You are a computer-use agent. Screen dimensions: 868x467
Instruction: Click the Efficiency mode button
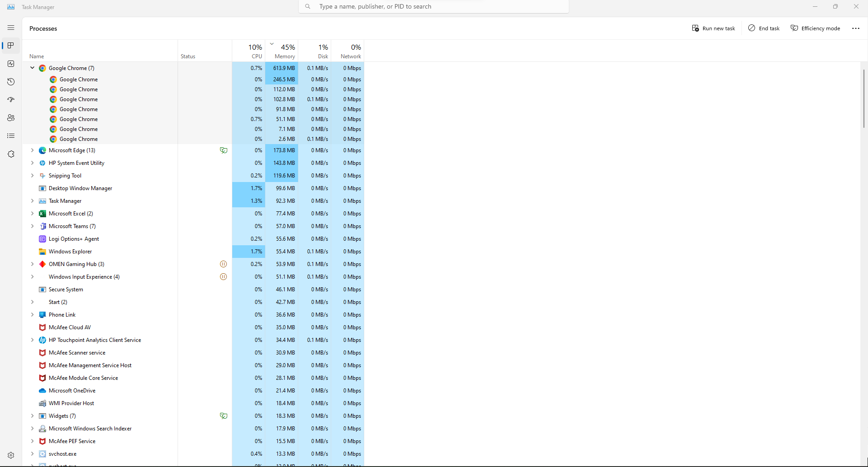click(x=816, y=28)
